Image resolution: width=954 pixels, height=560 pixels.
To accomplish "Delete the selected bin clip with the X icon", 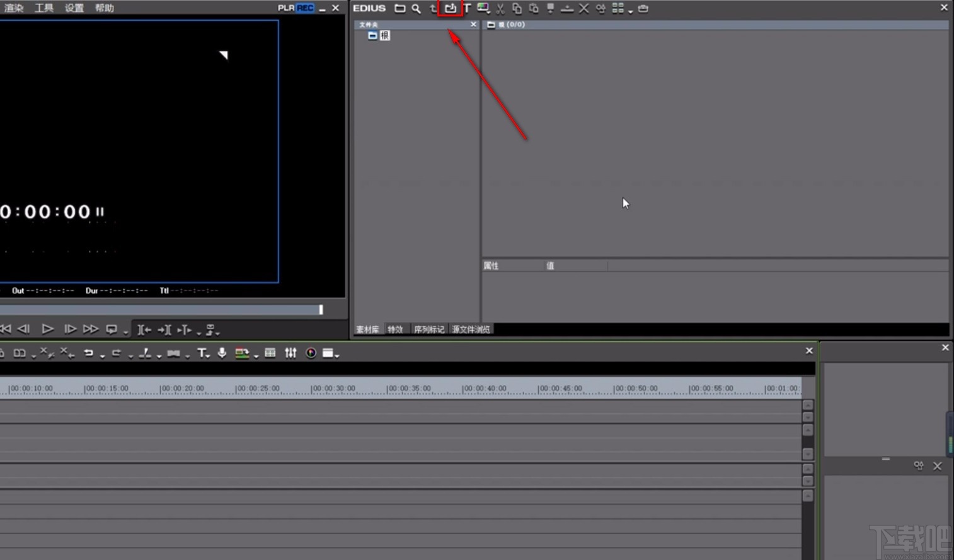I will (x=583, y=8).
